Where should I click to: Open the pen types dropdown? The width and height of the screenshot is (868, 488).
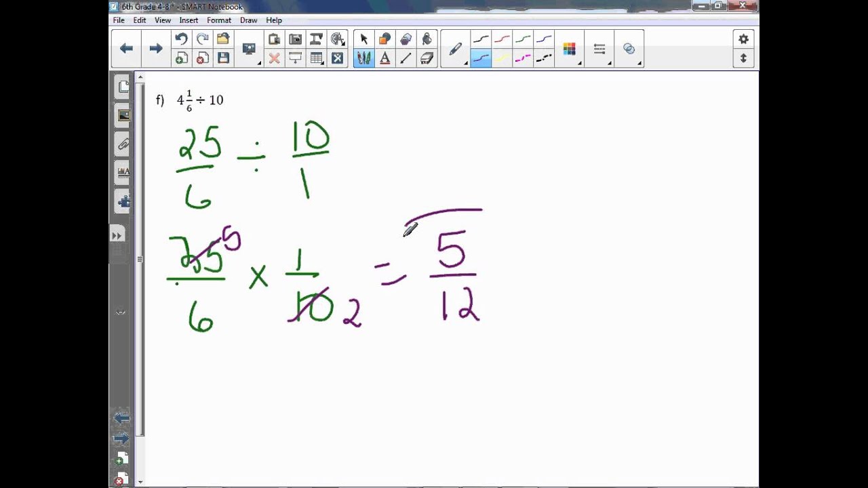456,49
